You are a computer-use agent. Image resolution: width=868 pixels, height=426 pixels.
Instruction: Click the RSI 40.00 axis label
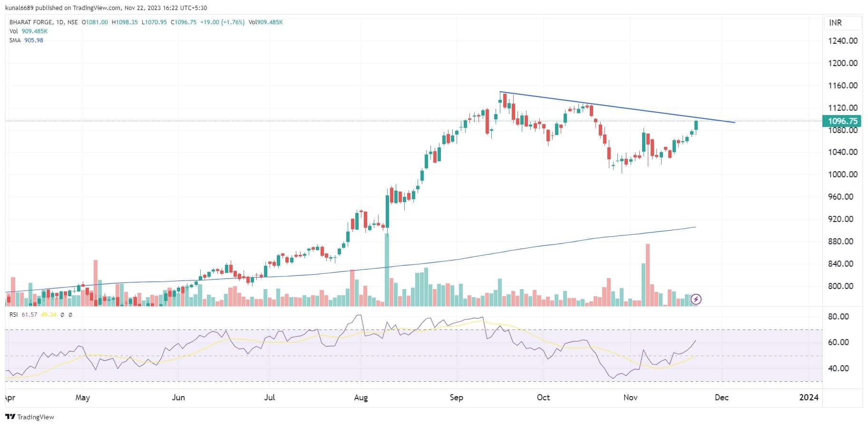pyautogui.click(x=839, y=368)
